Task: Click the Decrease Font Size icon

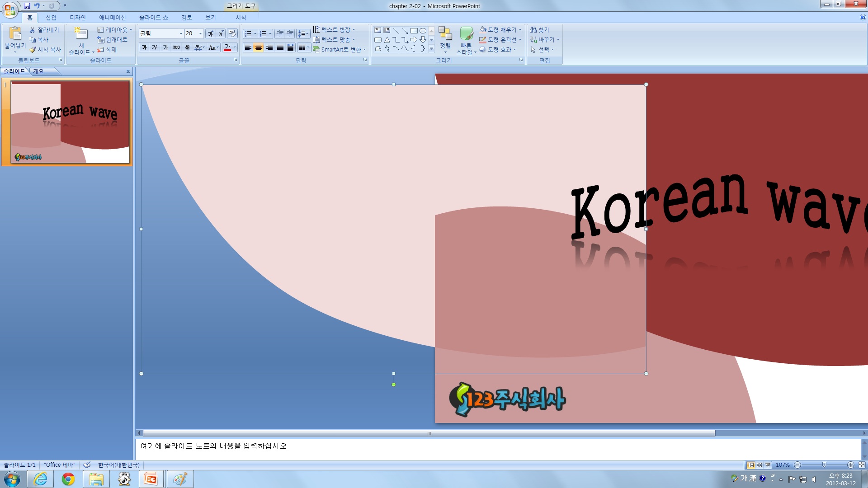Action: click(221, 34)
